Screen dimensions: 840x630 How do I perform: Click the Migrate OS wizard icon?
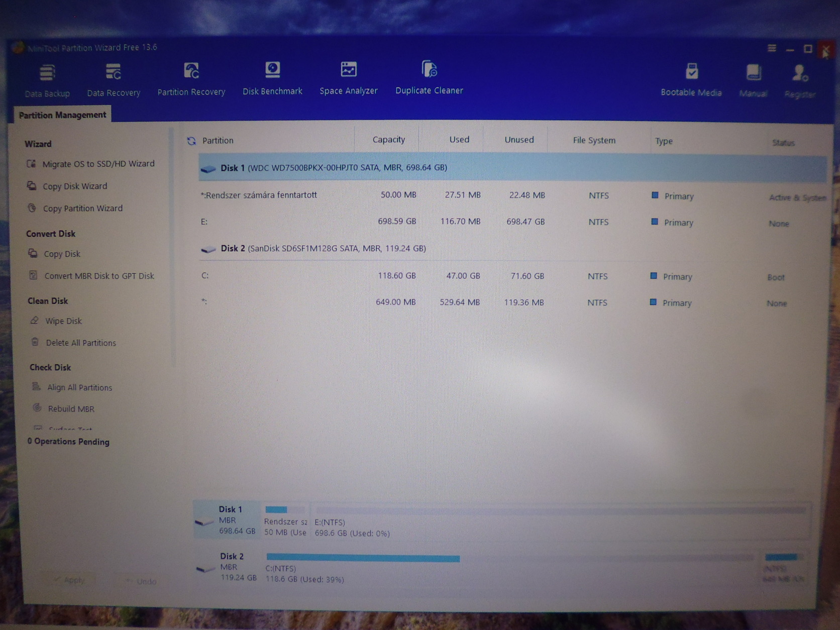(x=31, y=164)
